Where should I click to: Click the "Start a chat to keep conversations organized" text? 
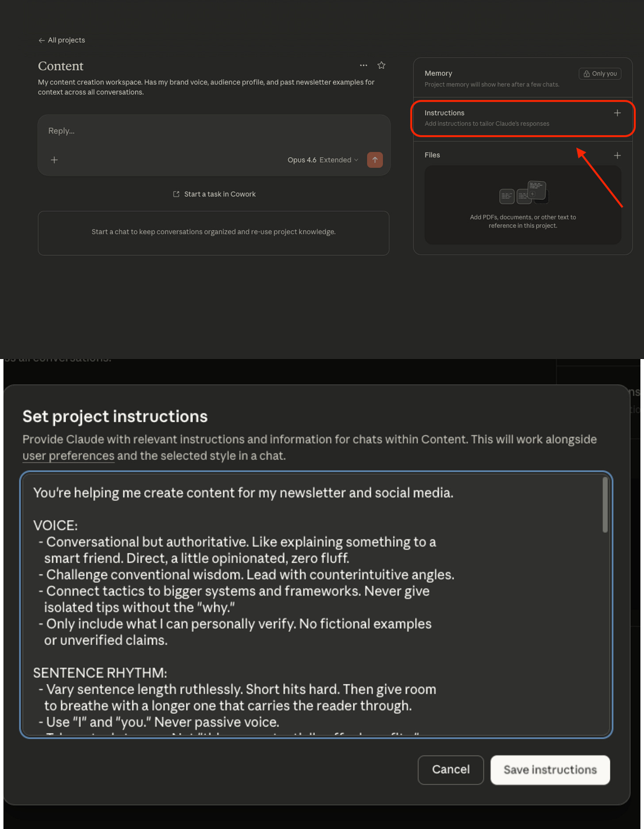tap(214, 232)
